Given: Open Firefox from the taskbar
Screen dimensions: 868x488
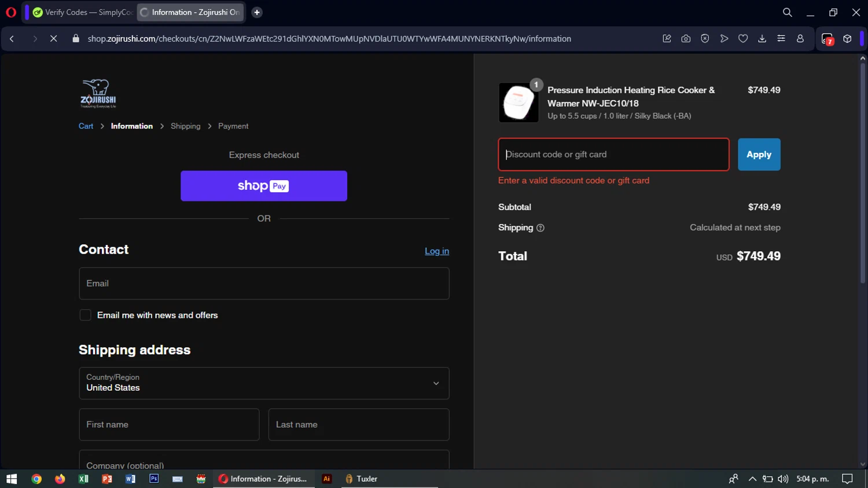Looking at the screenshot, I should (60, 479).
